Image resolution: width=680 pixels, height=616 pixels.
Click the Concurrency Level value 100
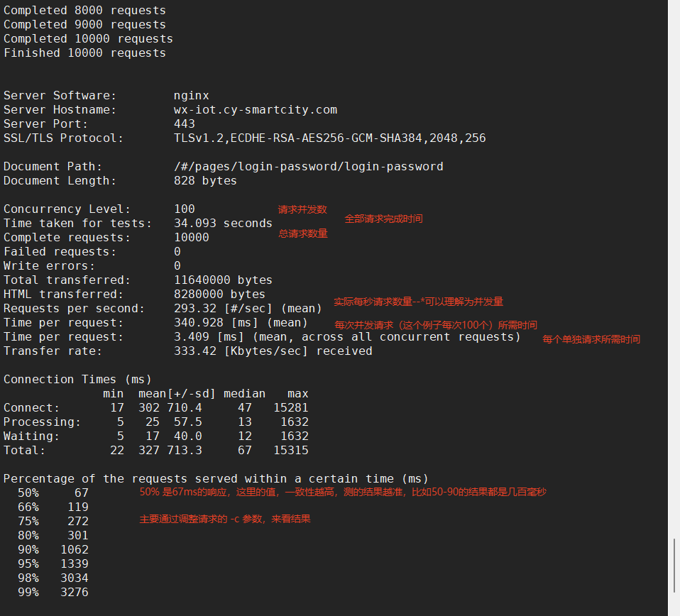pos(184,209)
